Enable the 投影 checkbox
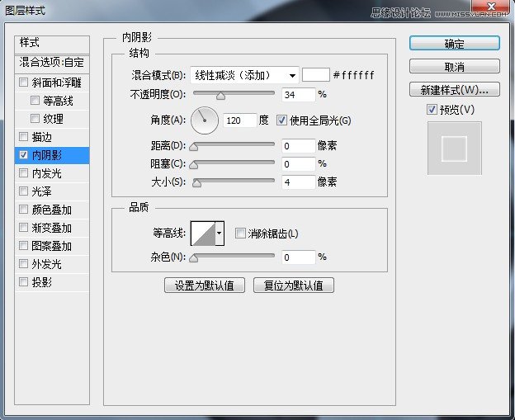The height and width of the screenshot is (420, 515). coord(23,281)
